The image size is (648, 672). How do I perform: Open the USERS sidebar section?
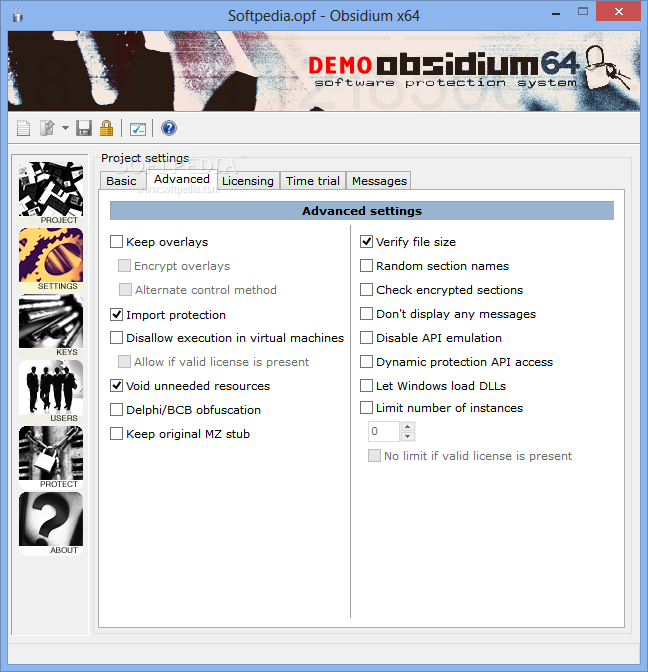[51, 391]
